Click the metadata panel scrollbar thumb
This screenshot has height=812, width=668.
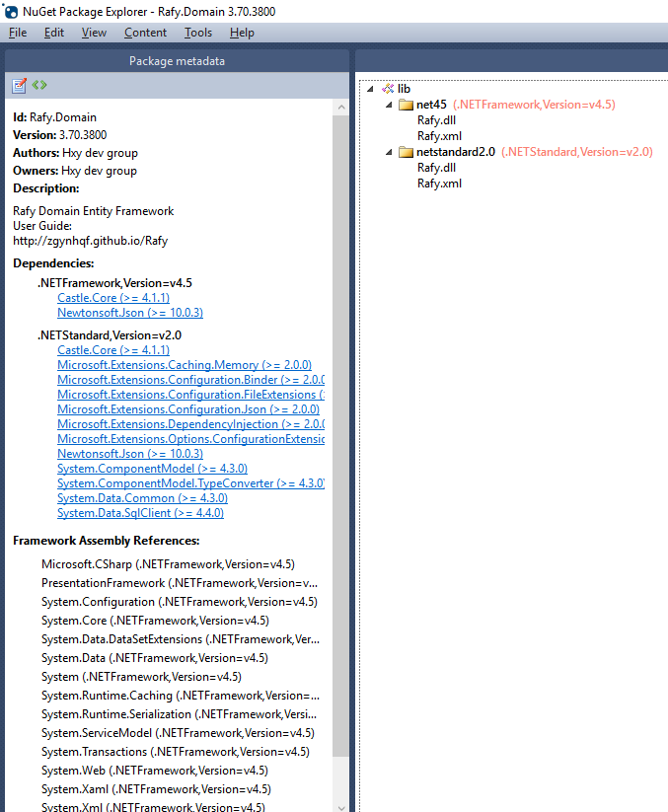point(340,435)
